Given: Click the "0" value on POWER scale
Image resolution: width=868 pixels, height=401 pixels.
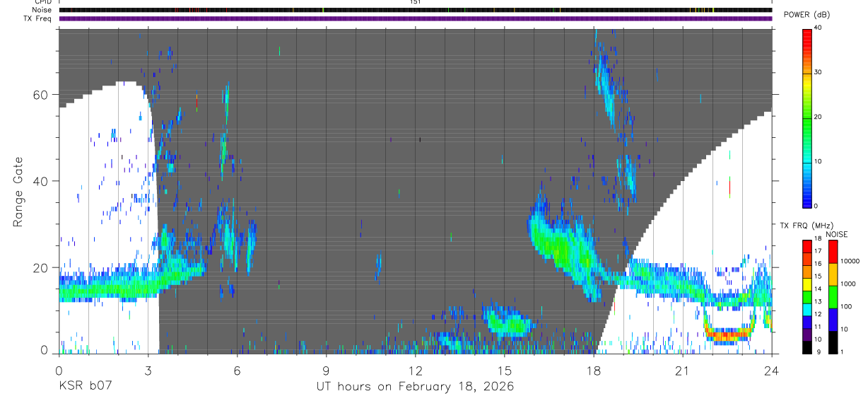Looking at the screenshot, I should point(816,206).
